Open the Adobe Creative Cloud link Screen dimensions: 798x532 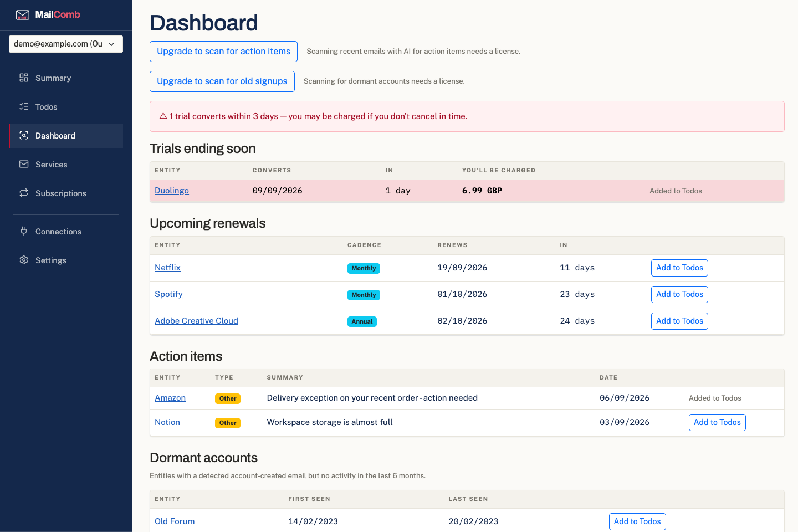(196, 321)
